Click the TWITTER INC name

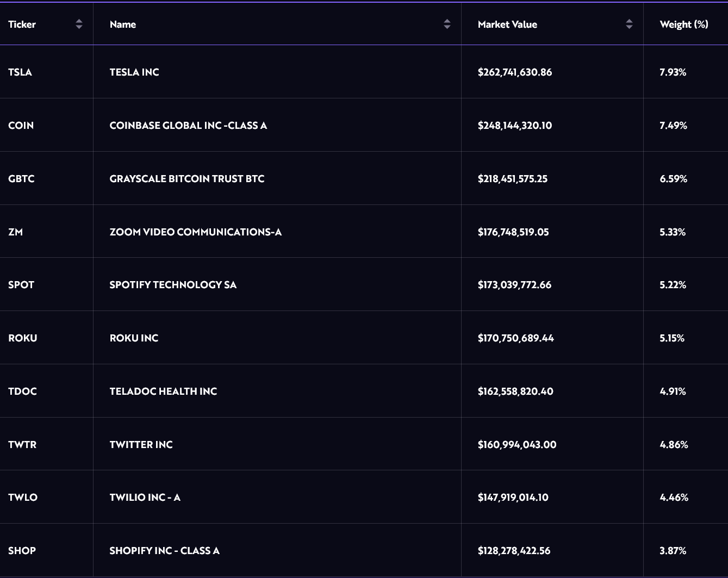(141, 445)
